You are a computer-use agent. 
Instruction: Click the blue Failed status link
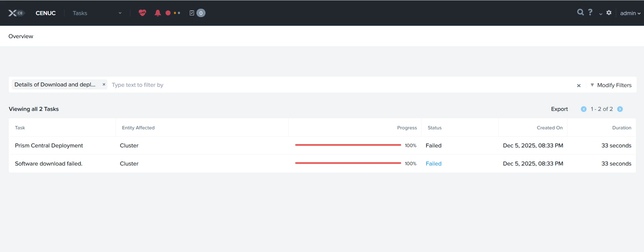click(433, 164)
